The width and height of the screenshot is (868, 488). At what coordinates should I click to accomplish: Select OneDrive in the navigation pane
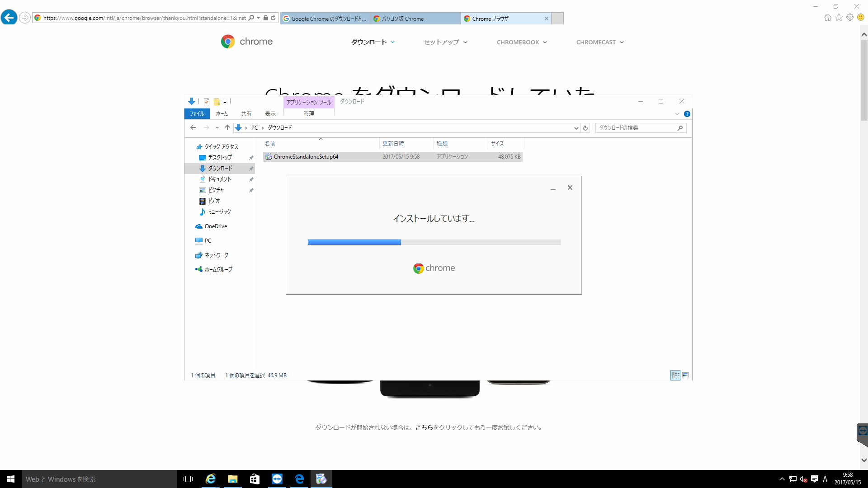click(x=216, y=226)
